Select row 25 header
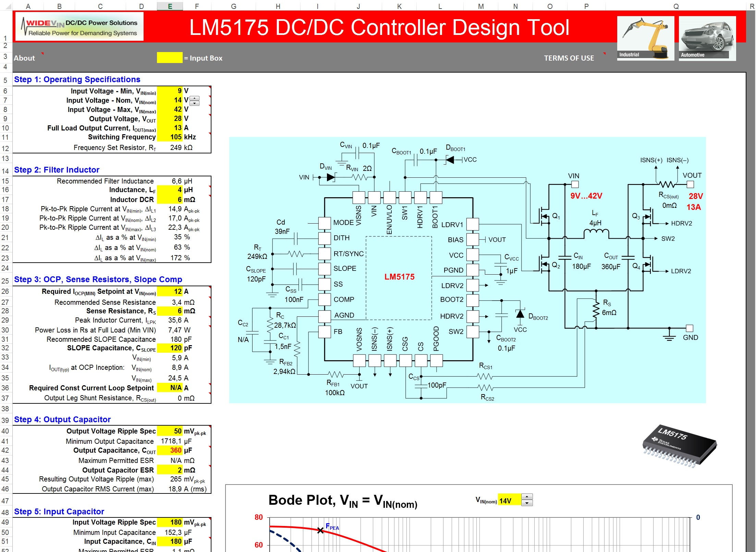 5,281
